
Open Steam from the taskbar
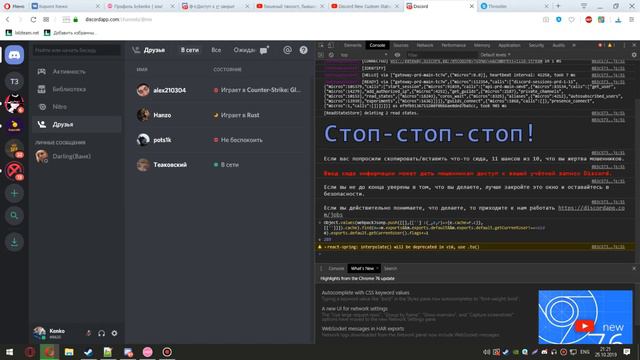[x=88, y=352]
